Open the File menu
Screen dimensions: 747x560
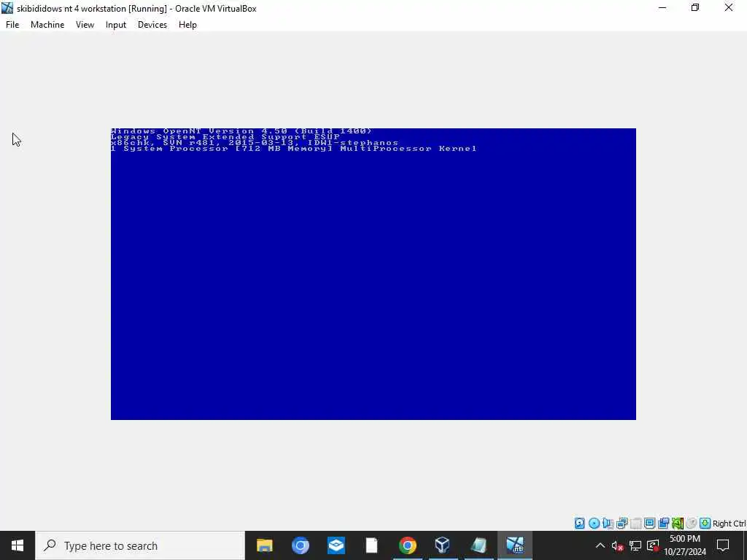[x=12, y=25]
